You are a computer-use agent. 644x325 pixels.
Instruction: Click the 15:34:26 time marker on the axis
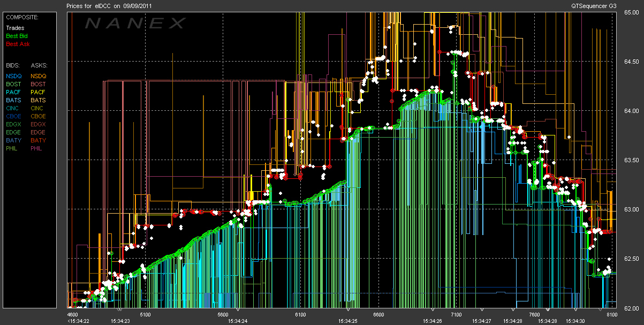click(x=432, y=321)
